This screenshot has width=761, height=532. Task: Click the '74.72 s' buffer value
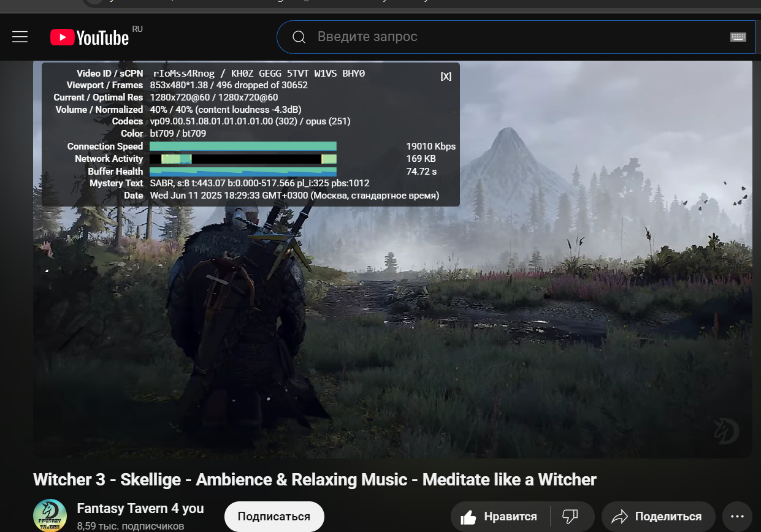pos(421,172)
